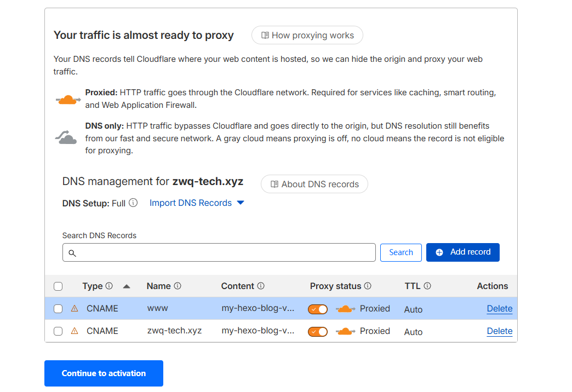Delete the zwq-tech.xyz CNAME record
The image size is (572, 392).
pyautogui.click(x=500, y=331)
